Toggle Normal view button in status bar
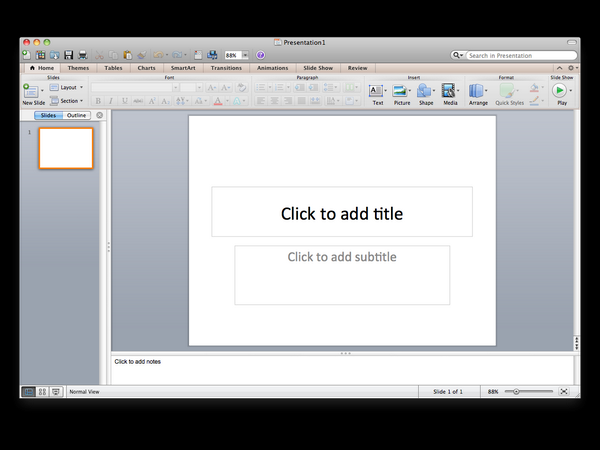The image size is (600, 450). [28, 392]
